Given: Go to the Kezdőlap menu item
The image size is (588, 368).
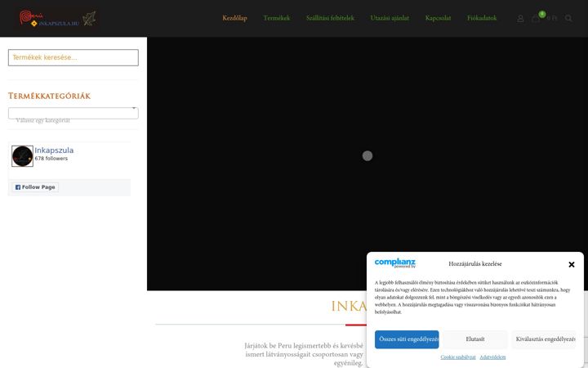Looking at the screenshot, I should coord(234,18).
